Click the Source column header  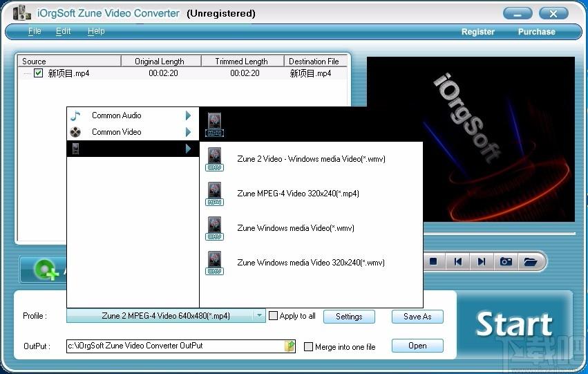(x=69, y=61)
